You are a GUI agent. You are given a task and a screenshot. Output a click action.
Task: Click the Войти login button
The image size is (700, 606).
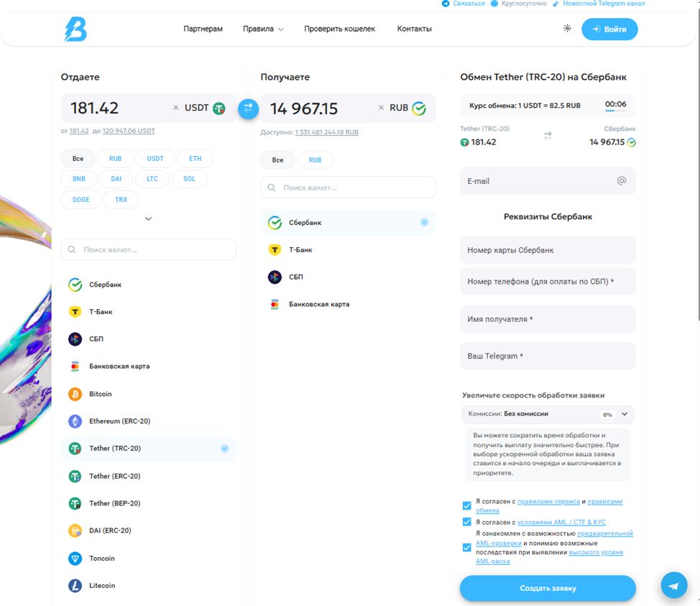pos(609,29)
